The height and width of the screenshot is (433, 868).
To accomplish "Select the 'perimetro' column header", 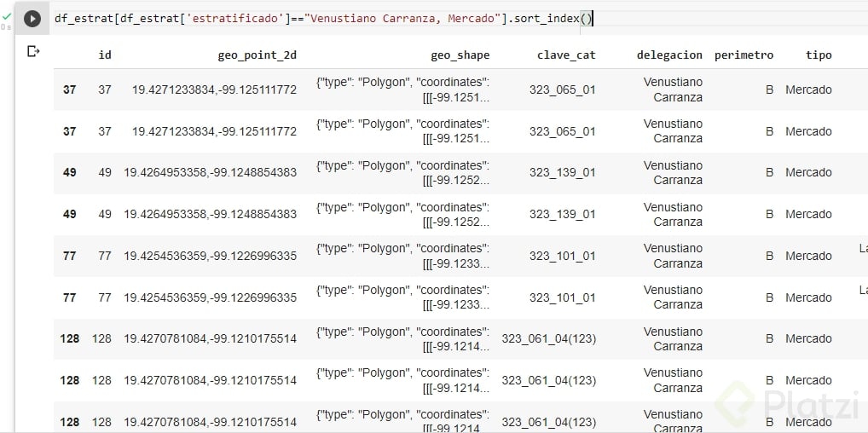I will tap(744, 55).
